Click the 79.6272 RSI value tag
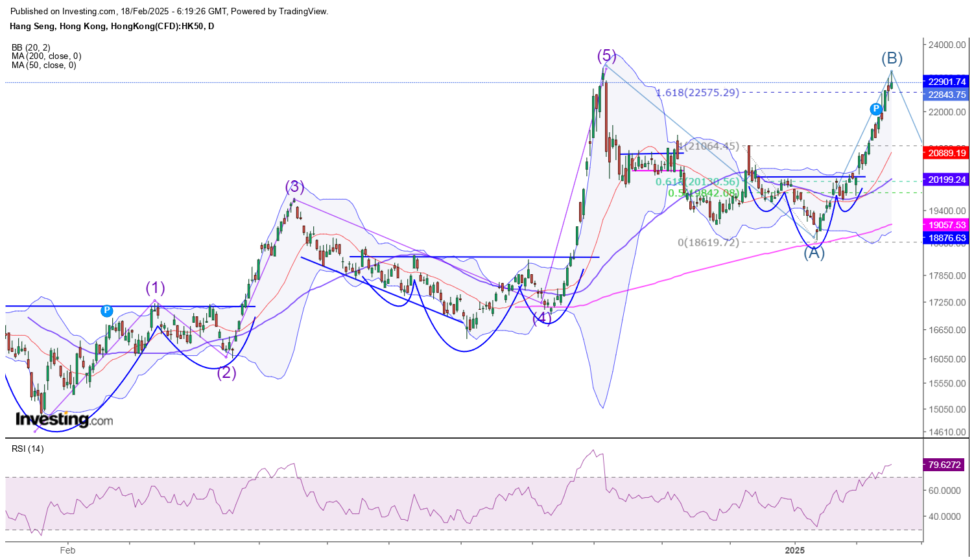The height and width of the screenshot is (560, 974). pos(944,465)
